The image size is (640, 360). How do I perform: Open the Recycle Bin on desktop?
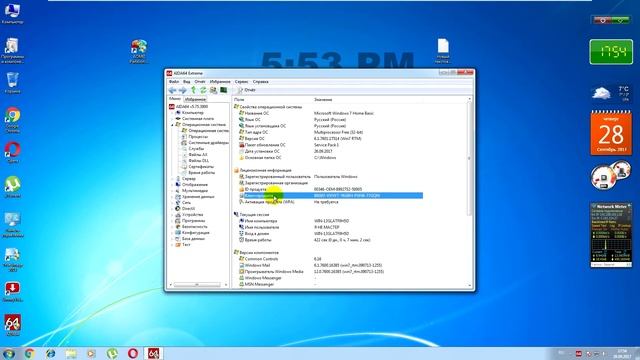click(x=13, y=82)
